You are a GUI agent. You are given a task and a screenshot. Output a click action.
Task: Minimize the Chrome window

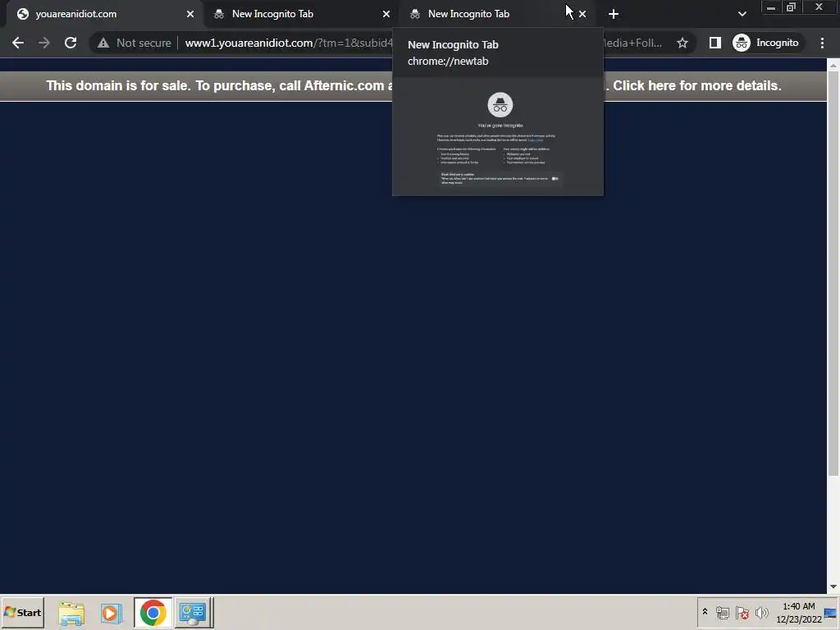tap(771, 7)
